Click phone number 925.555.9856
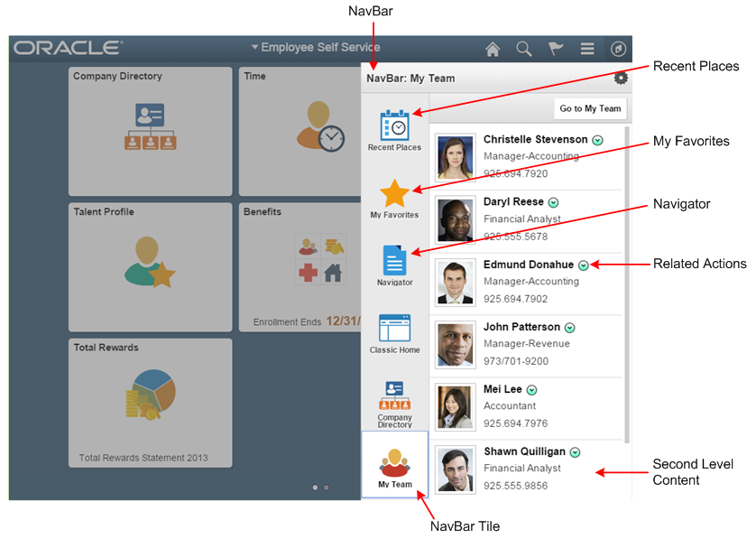Viewport: 756px width, 539px height. 515,486
